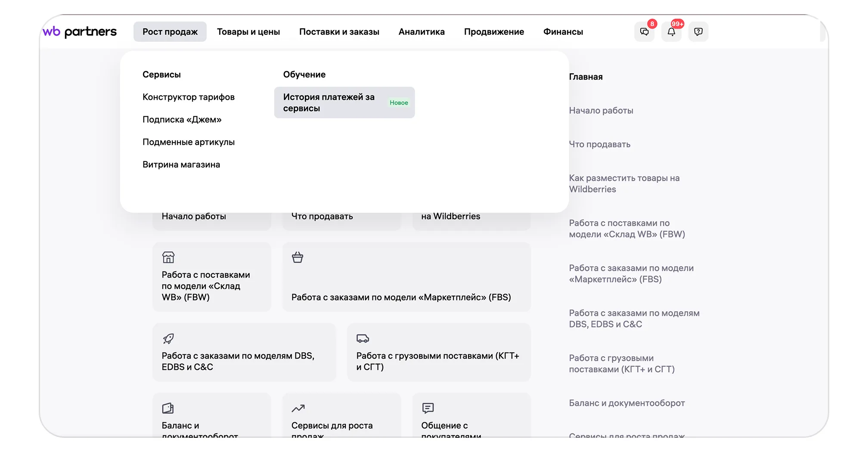Click the rocket icon for DBS orders

(x=168, y=338)
